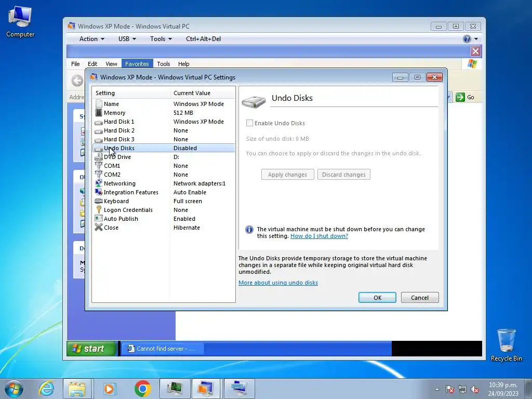This screenshot has height=399, width=532.
Task: Open Hard Disk 3 settings
Action: click(x=164, y=139)
